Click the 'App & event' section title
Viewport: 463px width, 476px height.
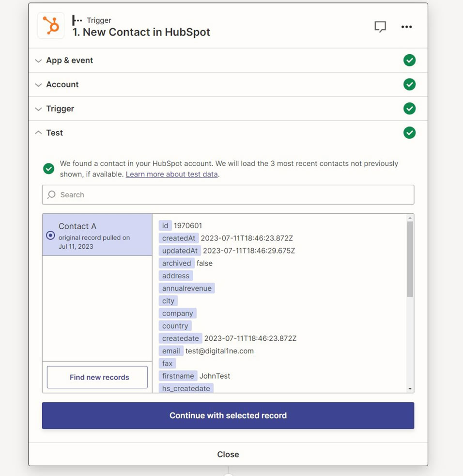click(x=69, y=61)
